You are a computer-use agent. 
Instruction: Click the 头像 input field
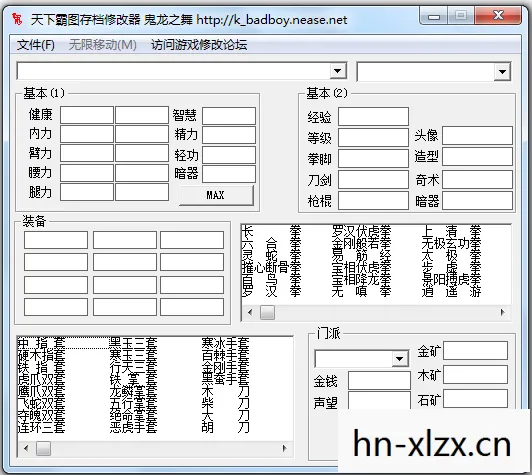(x=477, y=136)
